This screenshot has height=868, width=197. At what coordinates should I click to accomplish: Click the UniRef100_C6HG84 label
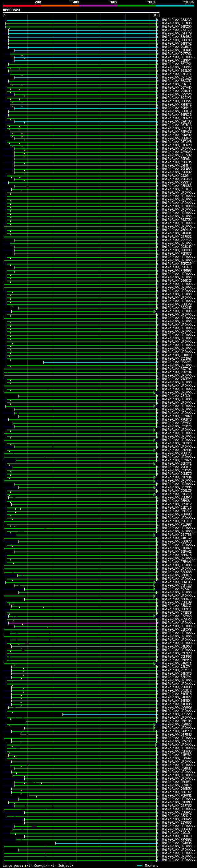177,501
